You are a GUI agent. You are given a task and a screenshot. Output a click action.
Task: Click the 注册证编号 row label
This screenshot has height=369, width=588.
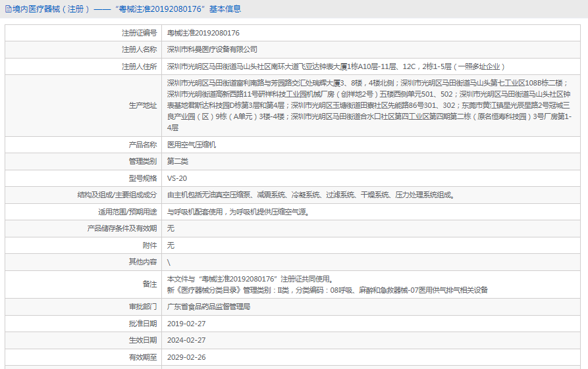point(139,33)
